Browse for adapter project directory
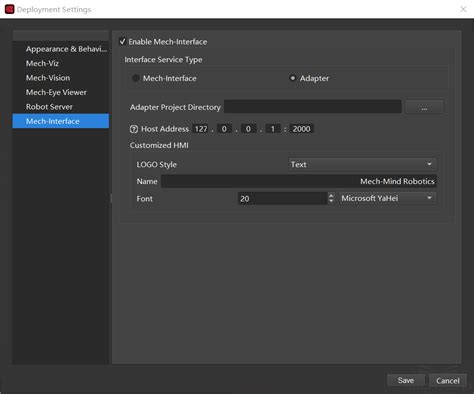 click(x=424, y=107)
